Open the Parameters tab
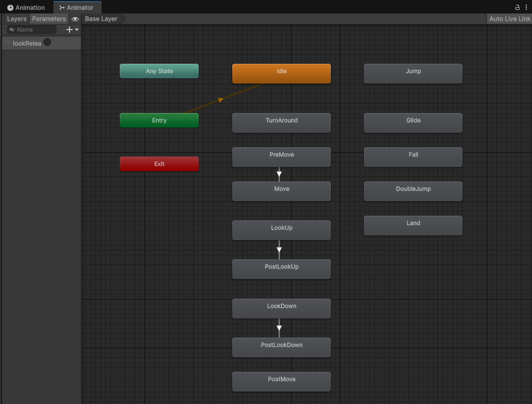Screen dimensions: 532x404 click(x=49, y=19)
